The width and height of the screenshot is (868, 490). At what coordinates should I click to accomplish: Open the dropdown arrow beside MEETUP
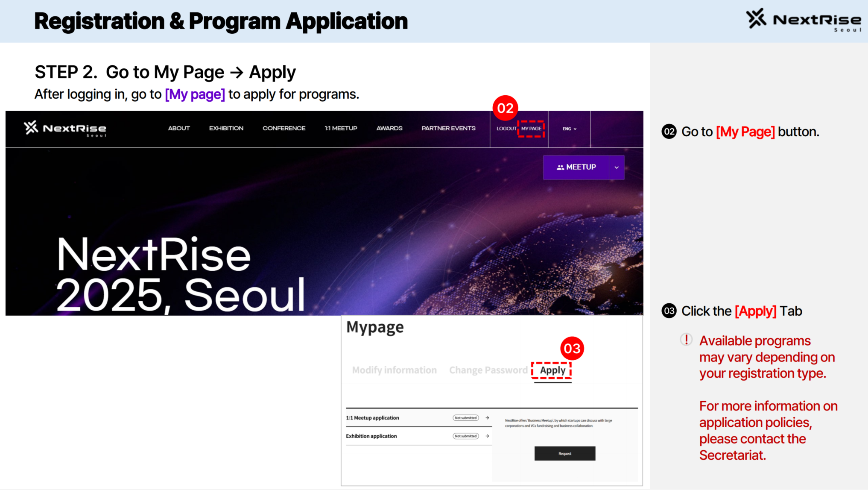click(x=617, y=167)
